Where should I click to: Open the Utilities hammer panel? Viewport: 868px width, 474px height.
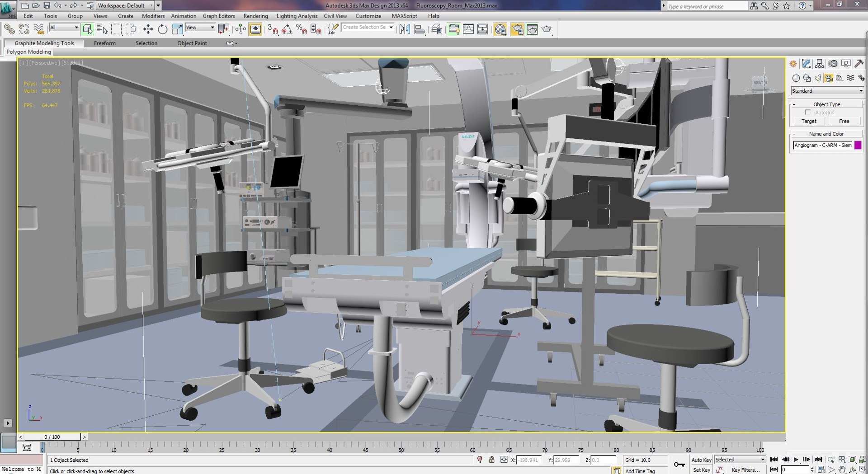(859, 64)
